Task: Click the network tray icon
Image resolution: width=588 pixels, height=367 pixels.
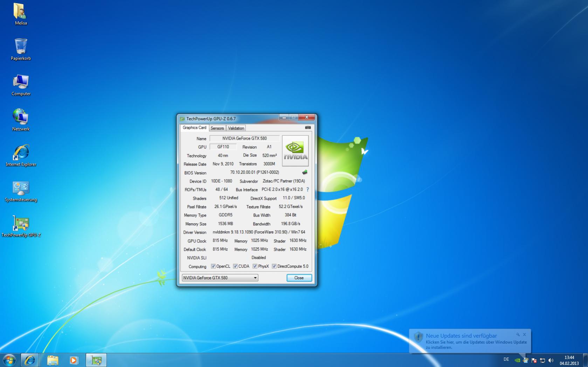Action: 542,360
